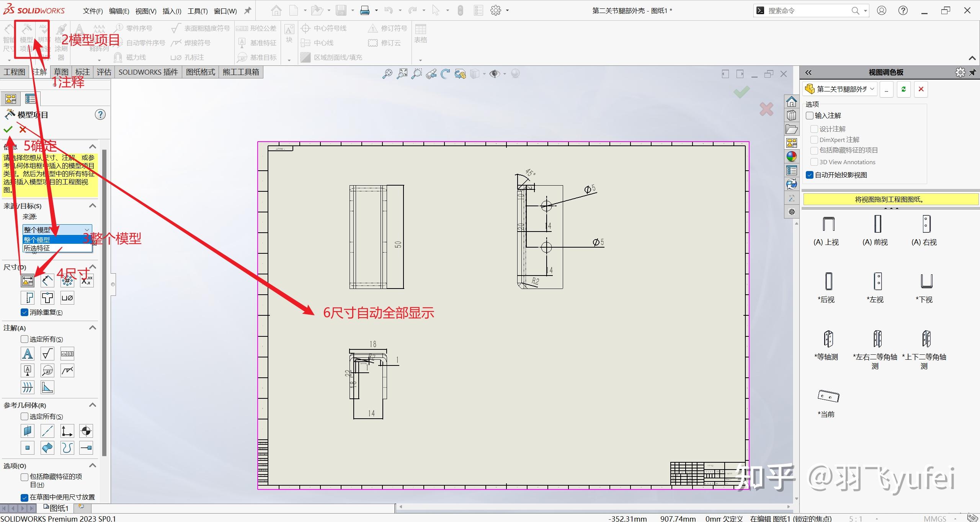
Task: Uncheck 自动开始投影视图
Action: click(x=810, y=175)
